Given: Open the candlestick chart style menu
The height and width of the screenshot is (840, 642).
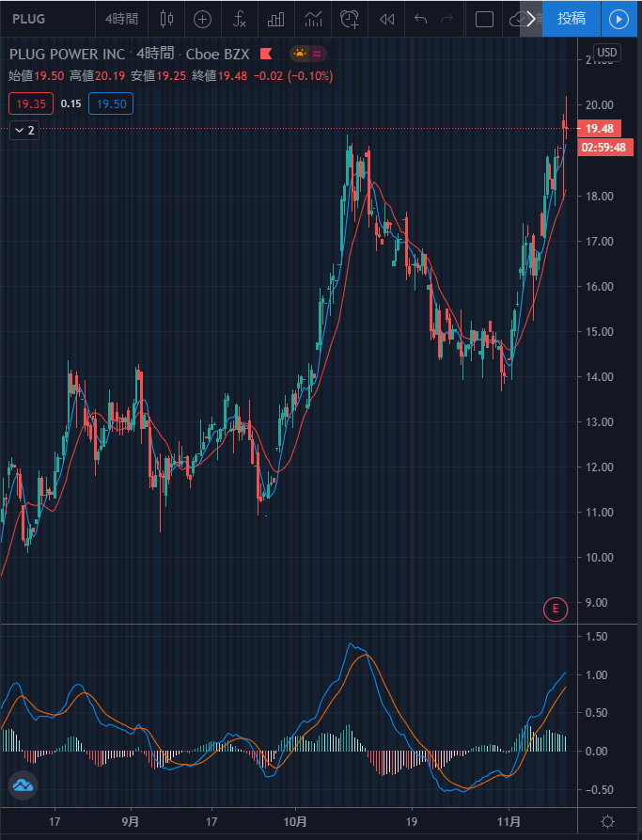Looking at the screenshot, I should (x=166, y=20).
